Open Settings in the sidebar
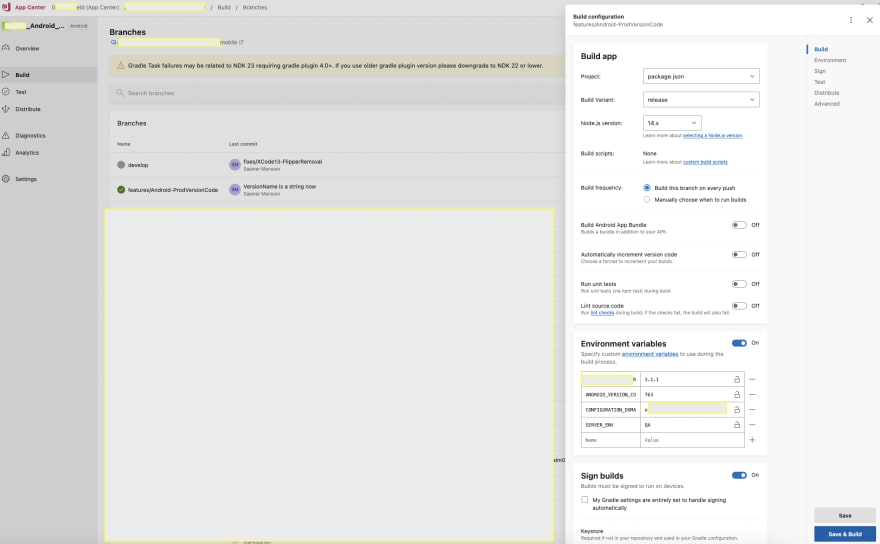Viewport: 880px width, 544px height. click(26, 179)
